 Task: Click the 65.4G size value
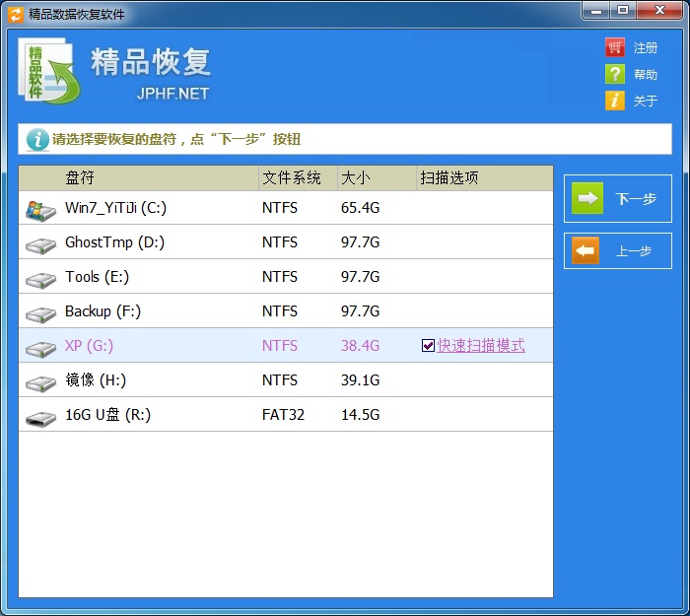click(x=360, y=208)
